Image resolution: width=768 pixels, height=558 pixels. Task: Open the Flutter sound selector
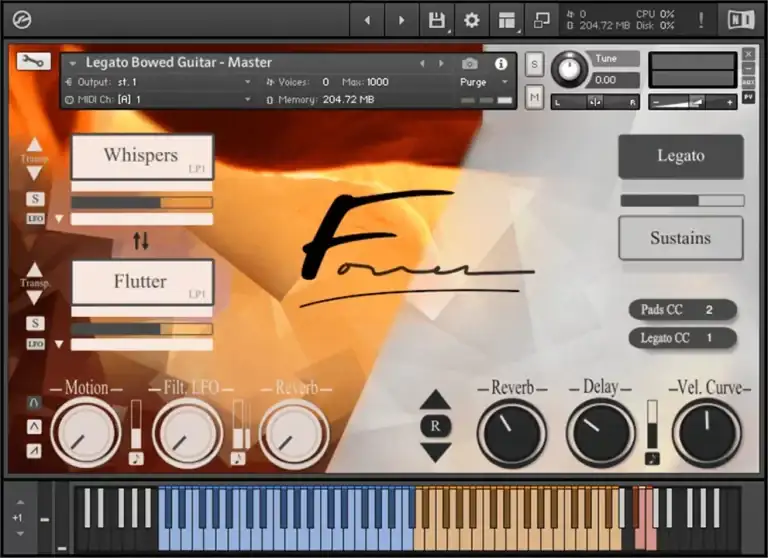(142, 282)
